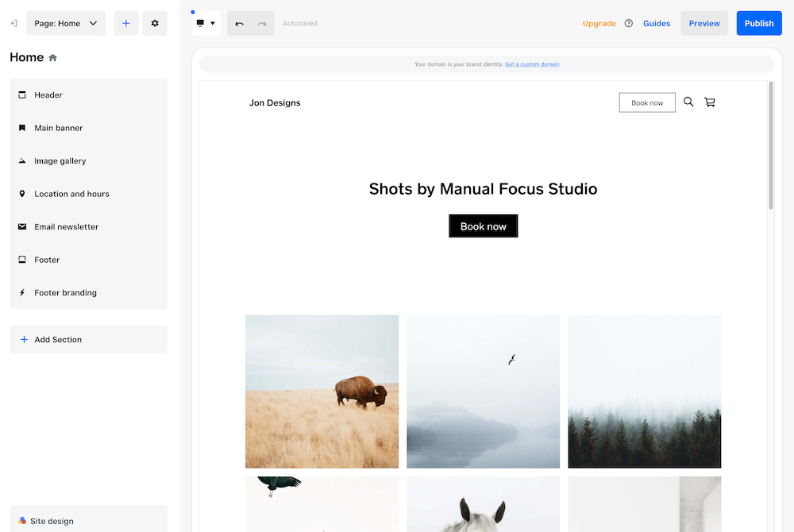Click the outlined Book now header button
Screen dimensions: 794x532
pos(646,102)
